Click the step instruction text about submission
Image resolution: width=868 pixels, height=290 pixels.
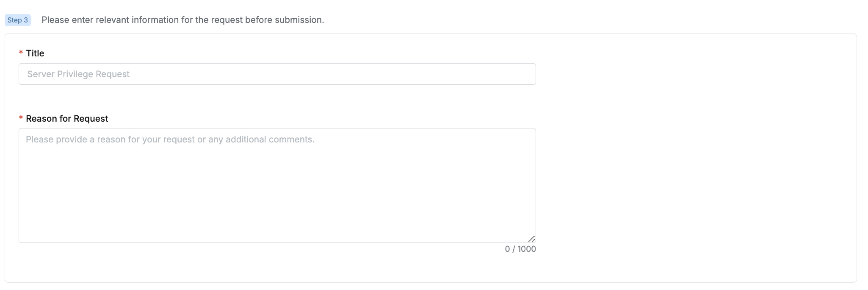(x=182, y=20)
